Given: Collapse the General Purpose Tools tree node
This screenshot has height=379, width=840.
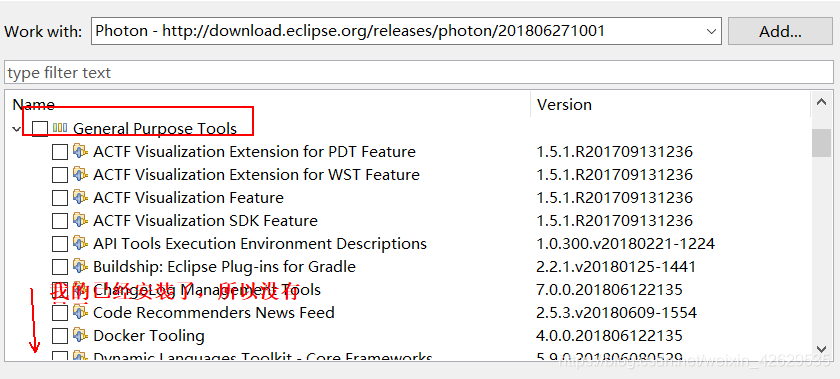Looking at the screenshot, I should [17, 129].
